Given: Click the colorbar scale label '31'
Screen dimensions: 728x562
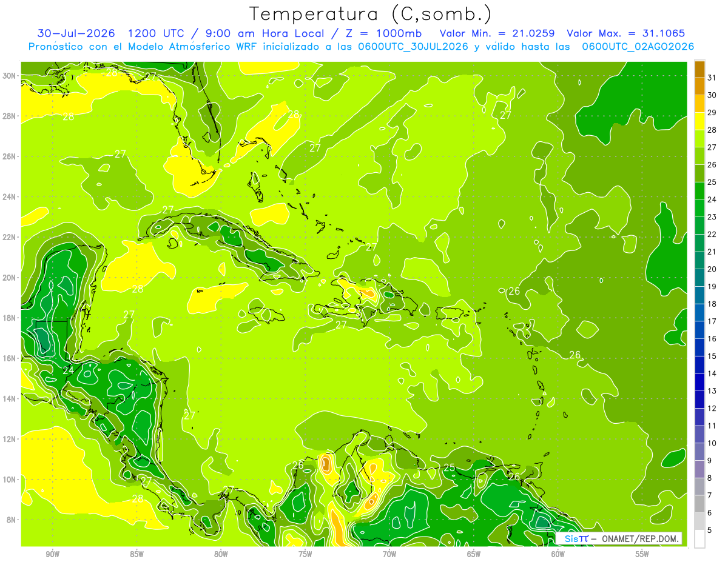Looking at the screenshot, I should coord(712,78).
